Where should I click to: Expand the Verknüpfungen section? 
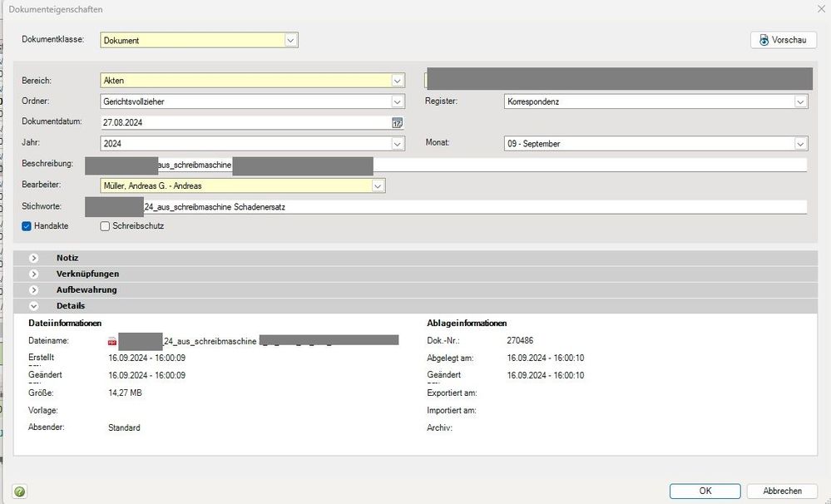tap(34, 274)
